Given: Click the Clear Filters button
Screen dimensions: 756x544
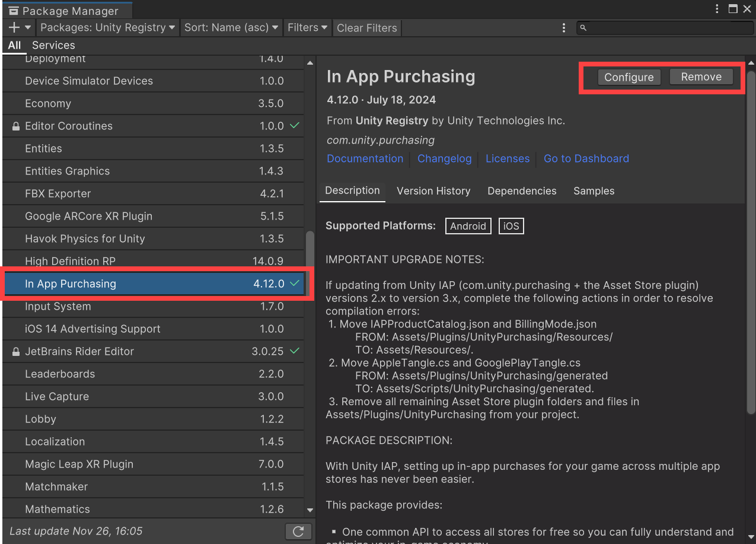Looking at the screenshot, I should click(367, 28).
